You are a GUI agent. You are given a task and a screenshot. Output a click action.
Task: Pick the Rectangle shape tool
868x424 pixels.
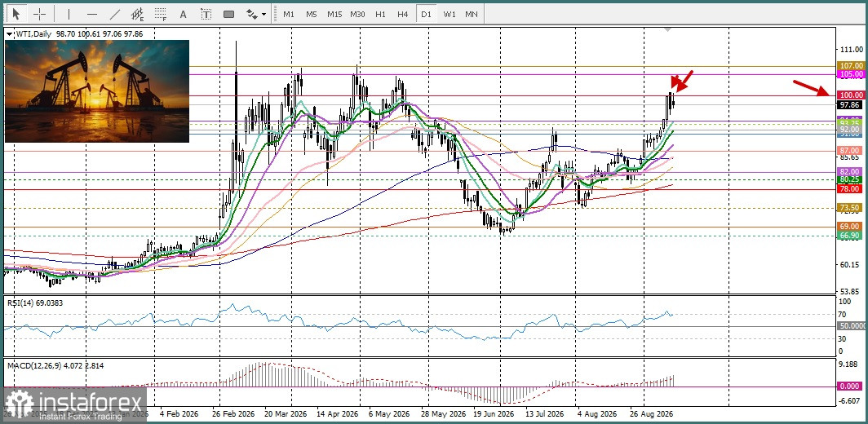228,14
